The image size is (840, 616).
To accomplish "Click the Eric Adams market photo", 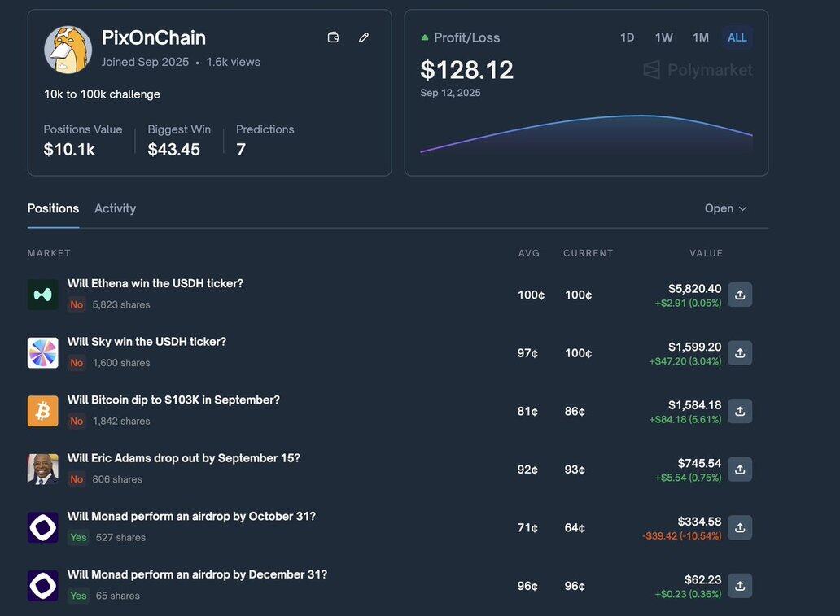I will (43, 470).
